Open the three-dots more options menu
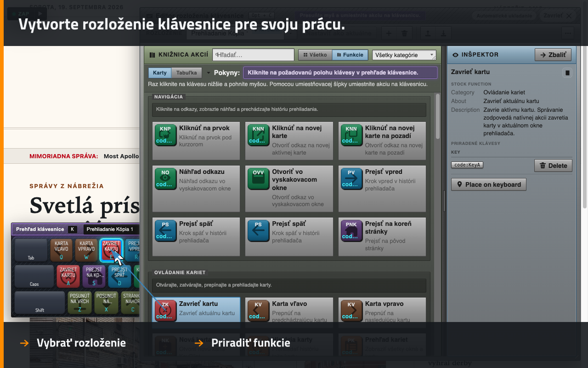The width and height of the screenshot is (588, 368). point(568,33)
